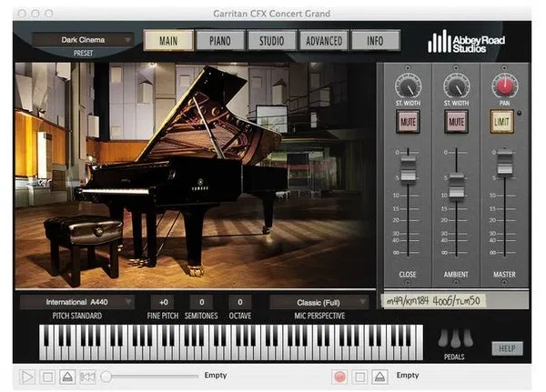Switch to the Piano tab
The width and height of the screenshot is (546, 392).
coord(219,41)
